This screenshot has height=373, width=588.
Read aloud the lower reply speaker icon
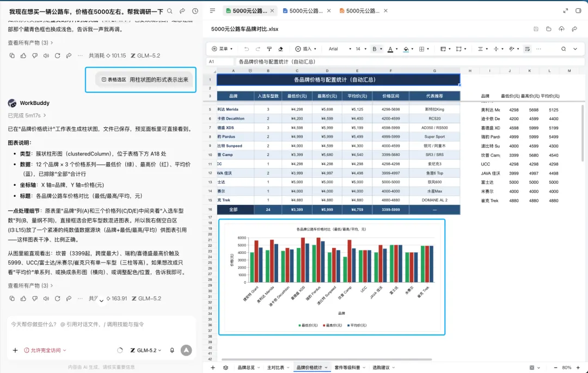pos(46,299)
